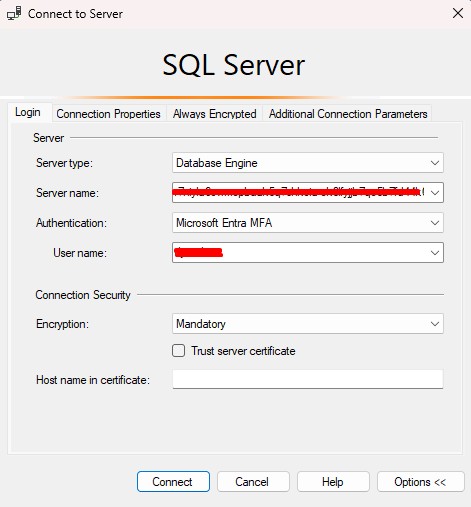Viewport: 471px width, 507px height.
Task: Click the Host name in certificate label
Action: [93, 380]
